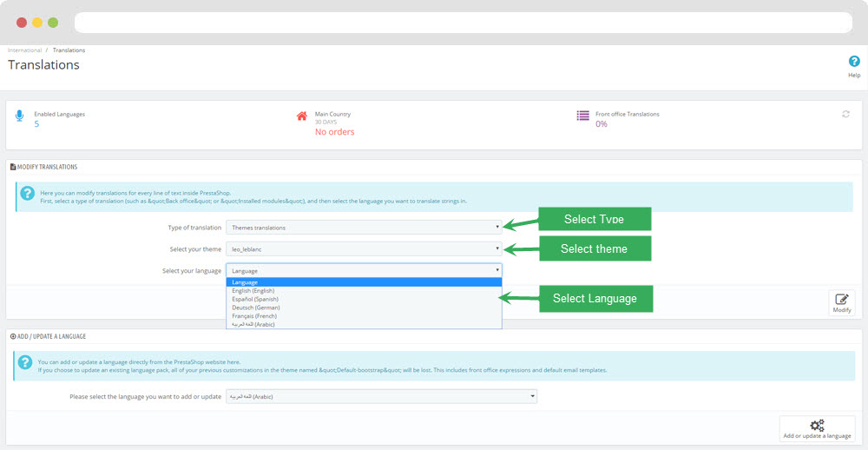Click the Main Country home icon
The image size is (868, 450).
(302, 116)
